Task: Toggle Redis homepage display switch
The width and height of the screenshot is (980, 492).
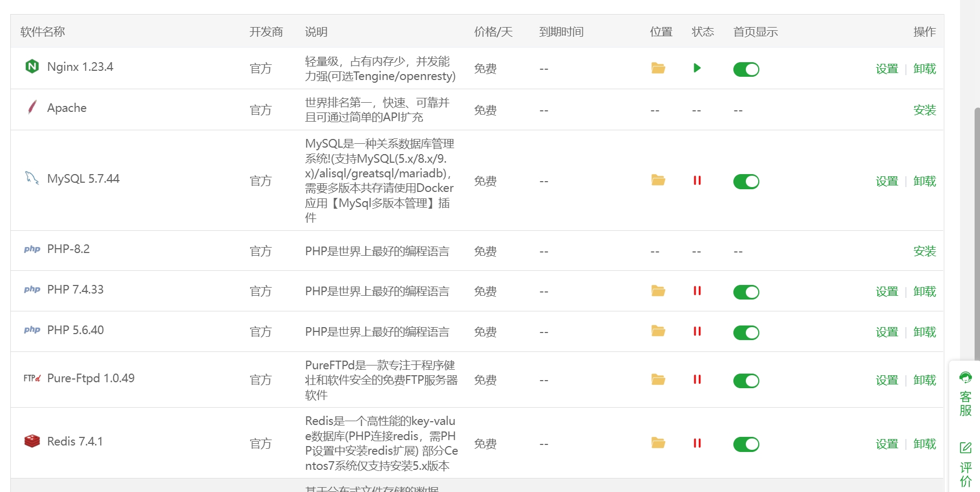Action: click(x=746, y=444)
